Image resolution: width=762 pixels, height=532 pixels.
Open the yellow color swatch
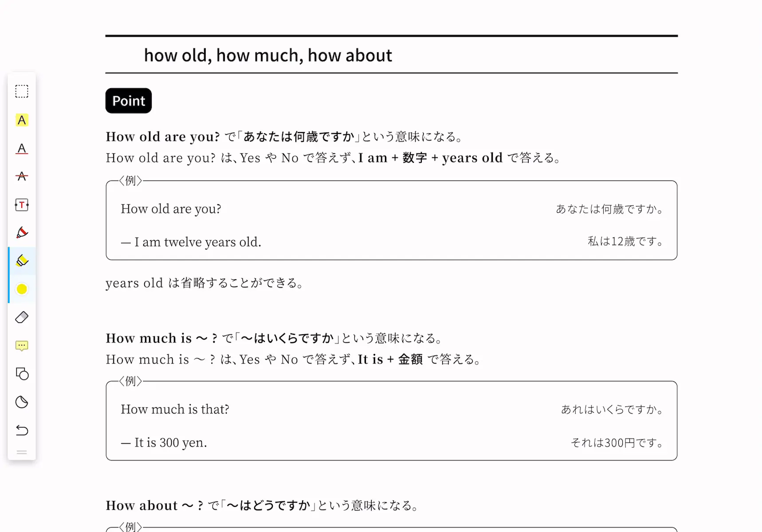(22, 289)
